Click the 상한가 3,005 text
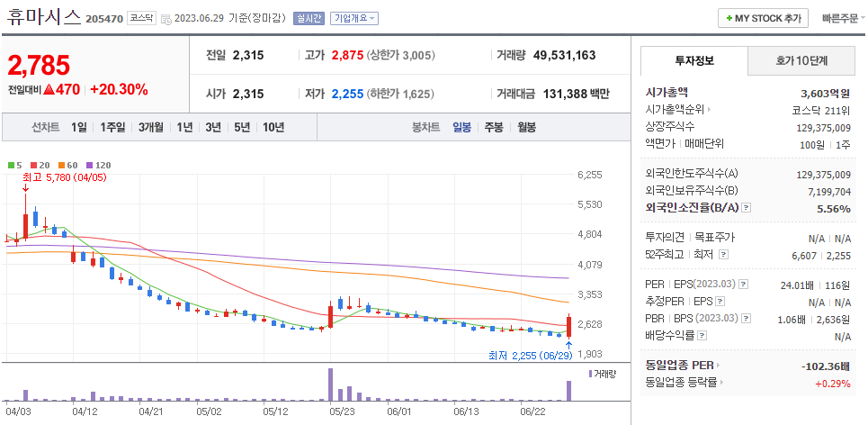 pyautogui.click(x=401, y=56)
